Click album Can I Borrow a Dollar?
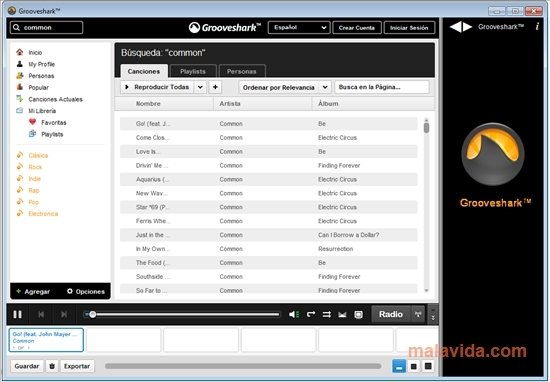Viewport: 550px width, 382px height. 348,235
